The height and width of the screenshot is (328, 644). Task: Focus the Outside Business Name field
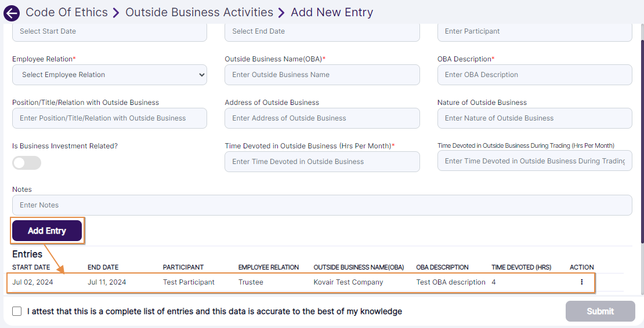322,75
